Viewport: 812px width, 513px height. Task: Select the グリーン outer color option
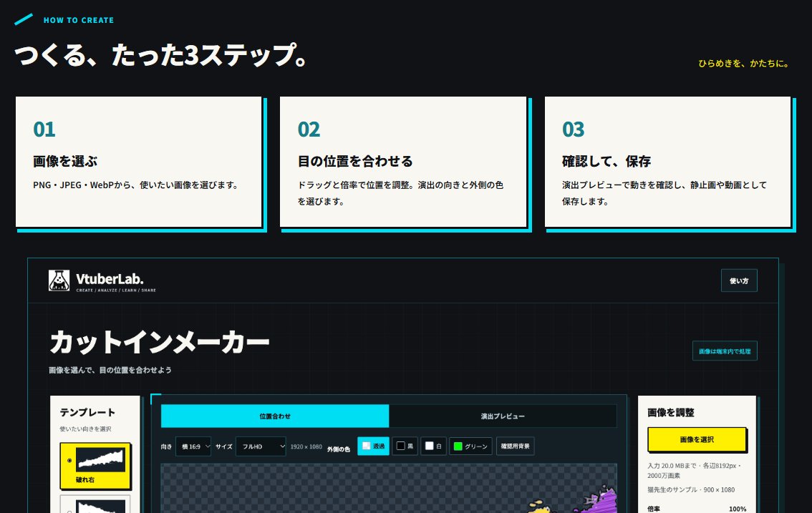(470, 446)
